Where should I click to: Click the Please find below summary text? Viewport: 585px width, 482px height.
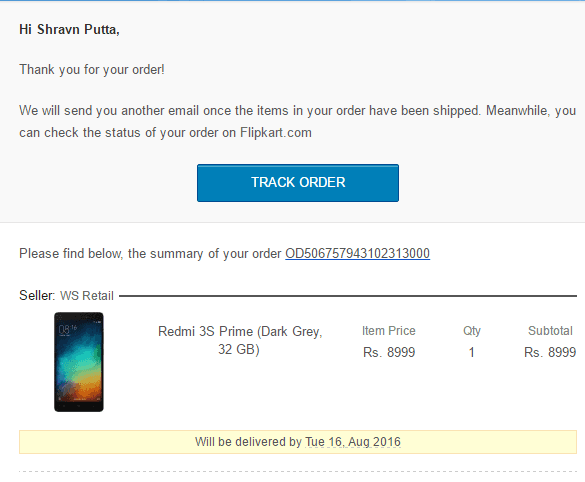[150, 254]
